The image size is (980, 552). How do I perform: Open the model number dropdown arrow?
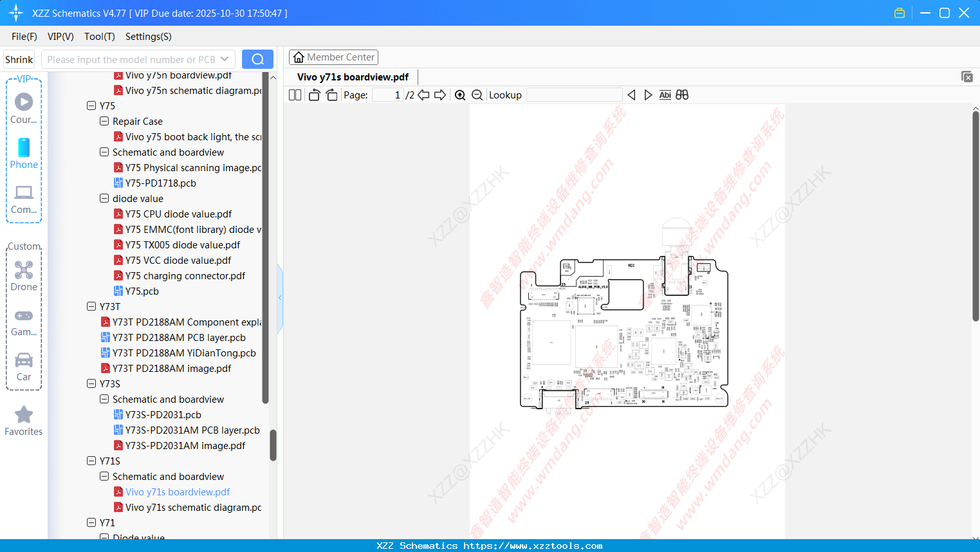(x=225, y=59)
